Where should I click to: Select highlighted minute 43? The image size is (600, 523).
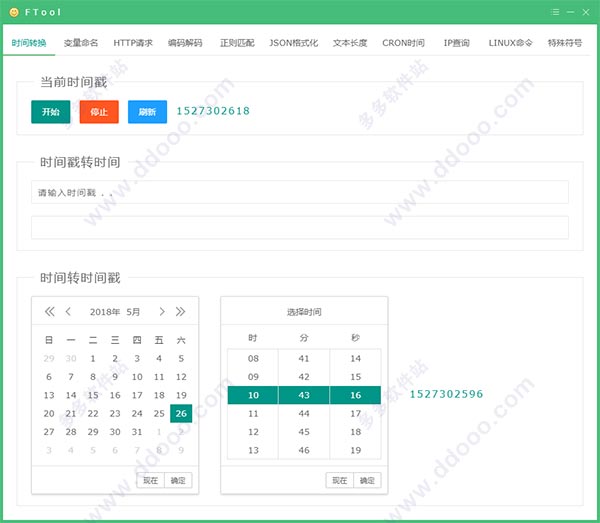point(304,395)
